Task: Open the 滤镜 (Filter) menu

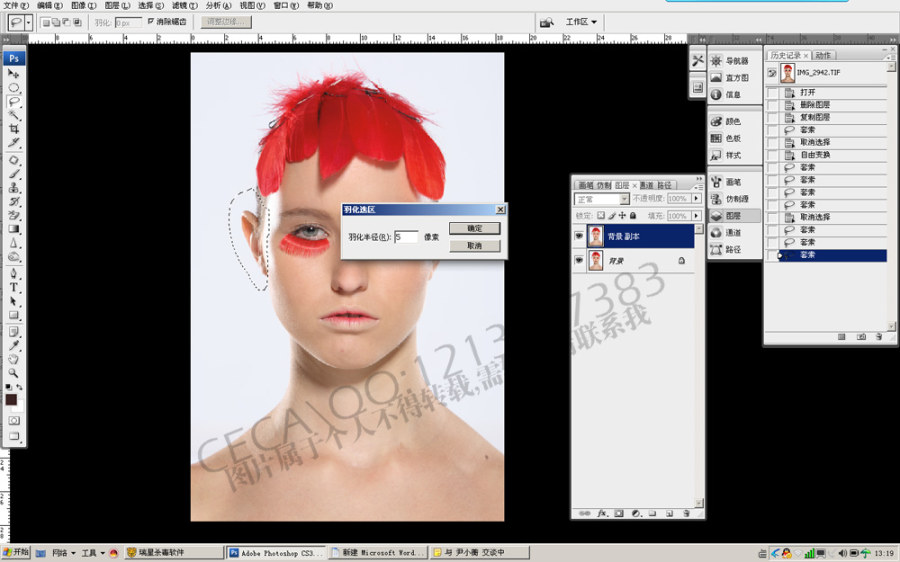Action: (184, 5)
